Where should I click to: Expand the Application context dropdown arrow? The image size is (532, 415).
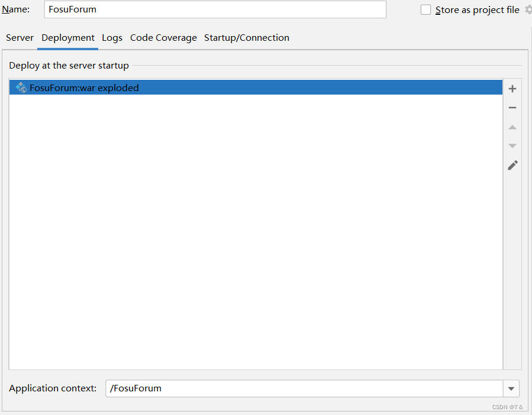pos(511,388)
